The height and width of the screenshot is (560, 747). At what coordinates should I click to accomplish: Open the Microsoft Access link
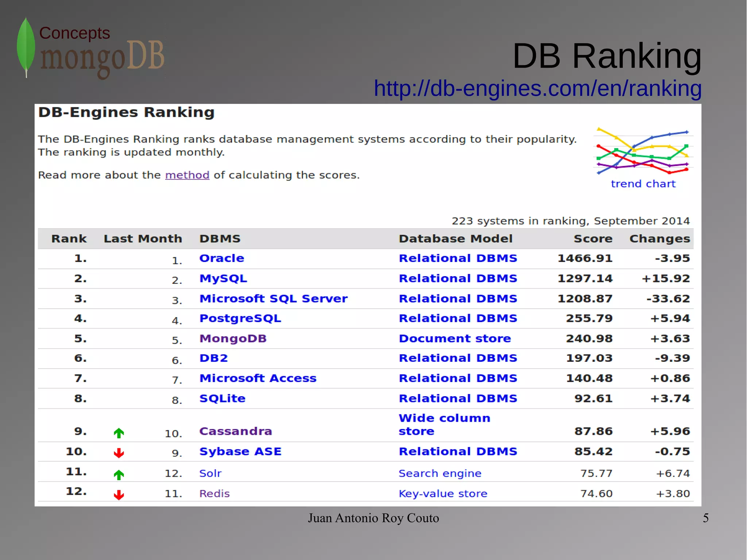(258, 378)
